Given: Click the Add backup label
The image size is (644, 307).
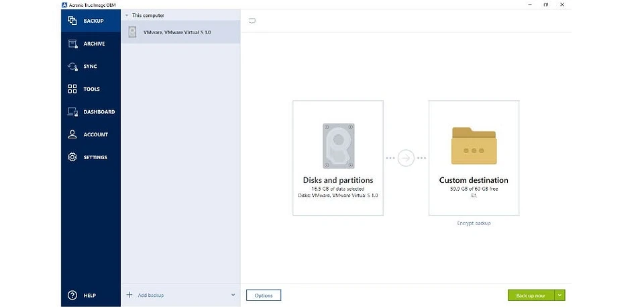Looking at the screenshot, I should coord(151,295).
